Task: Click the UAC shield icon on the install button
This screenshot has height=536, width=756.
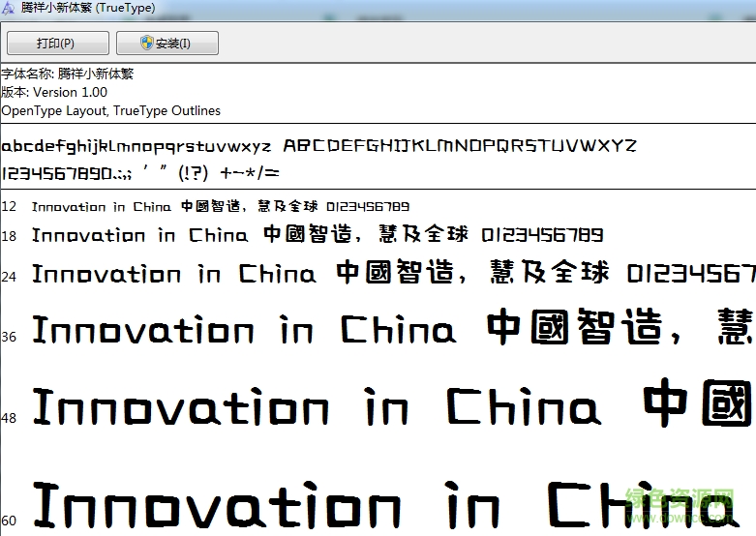Action: pos(146,43)
